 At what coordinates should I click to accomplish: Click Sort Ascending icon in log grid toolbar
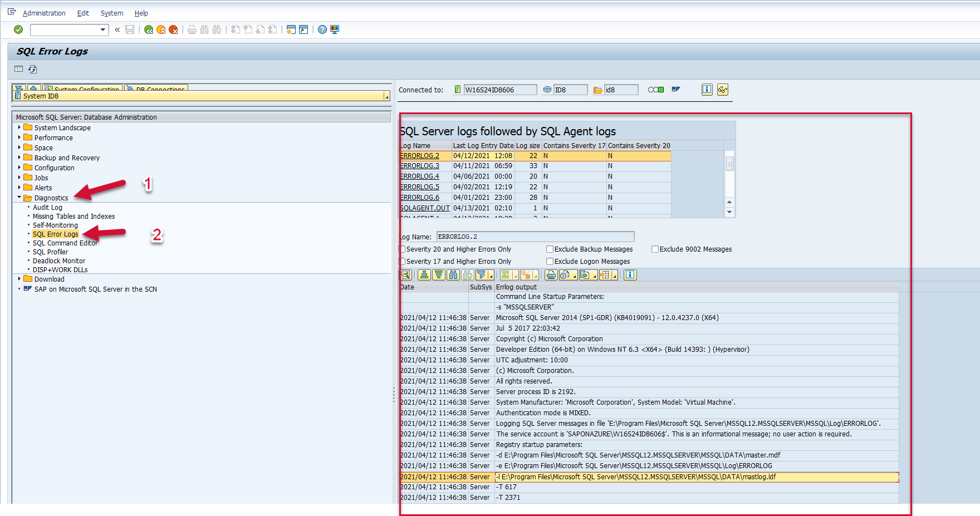point(424,275)
